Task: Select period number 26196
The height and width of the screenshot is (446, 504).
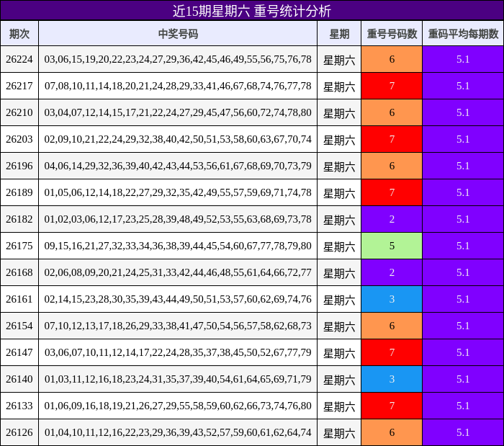Action: (19, 166)
